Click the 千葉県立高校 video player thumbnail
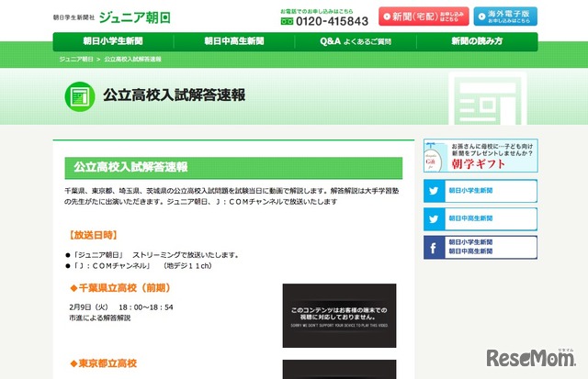This screenshot has height=379, width=588. pyautogui.click(x=339, y=316)
